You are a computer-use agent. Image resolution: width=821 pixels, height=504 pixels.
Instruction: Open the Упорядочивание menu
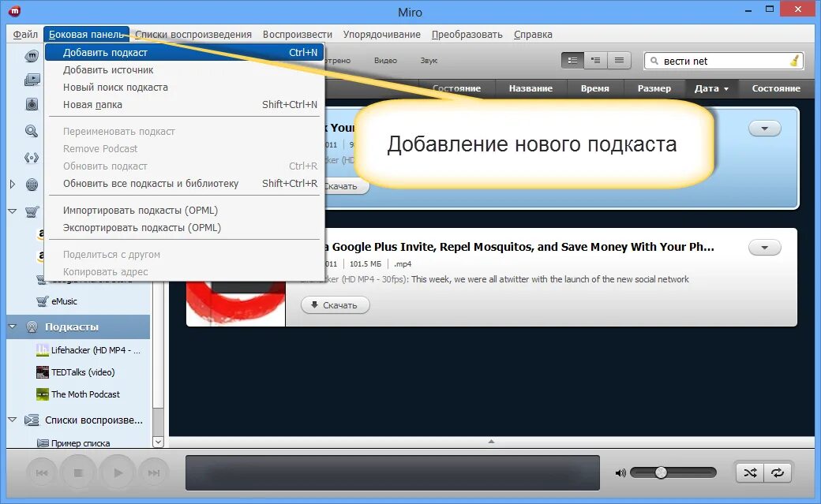382,35
